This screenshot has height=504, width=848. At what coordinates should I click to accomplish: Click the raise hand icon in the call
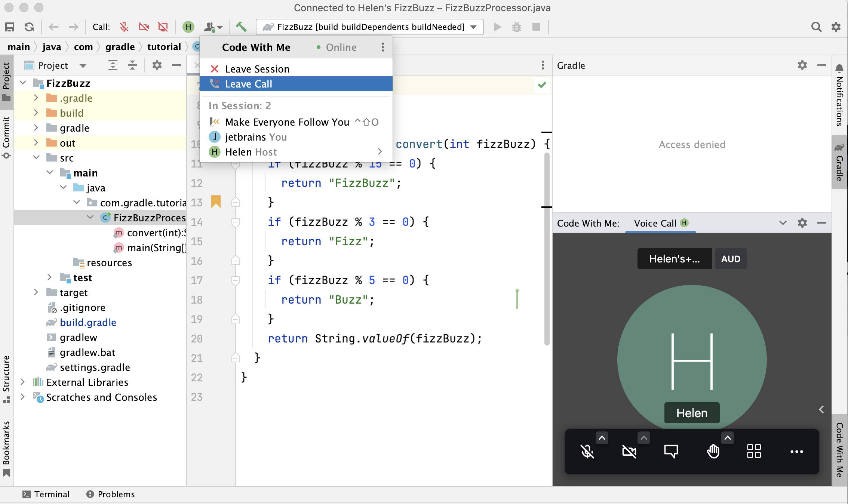click(x=713, y=451)
